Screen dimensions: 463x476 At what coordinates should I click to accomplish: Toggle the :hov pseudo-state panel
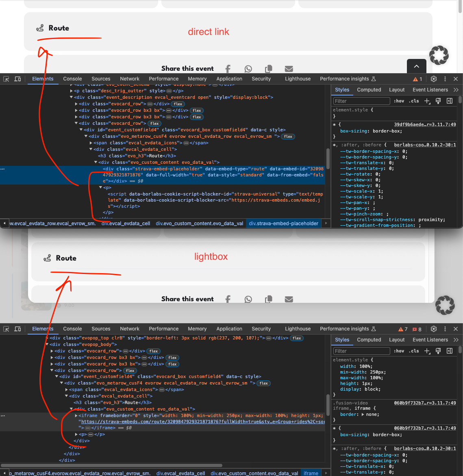click(399, 101)
